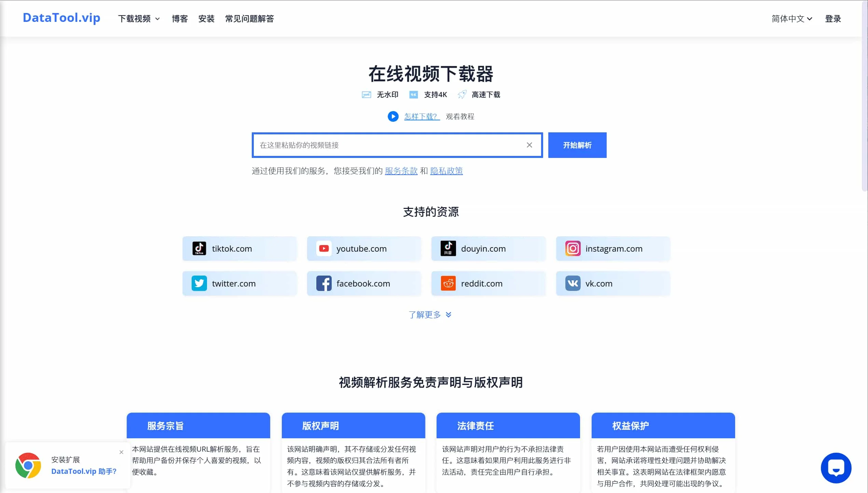Click the Douyin icon in douyin.com card
This screenshot has width=868, height=493.
(448, 249)
